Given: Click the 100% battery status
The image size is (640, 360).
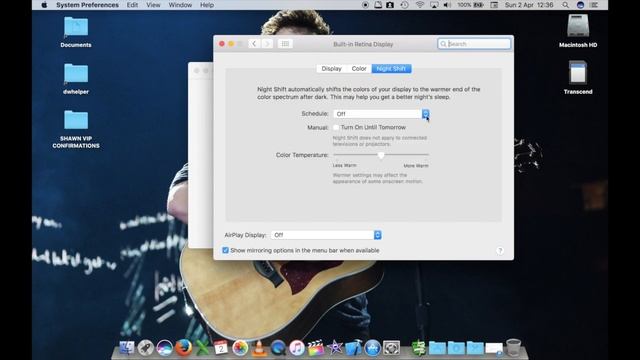Looking at the screenshot, I should [470, 5].
